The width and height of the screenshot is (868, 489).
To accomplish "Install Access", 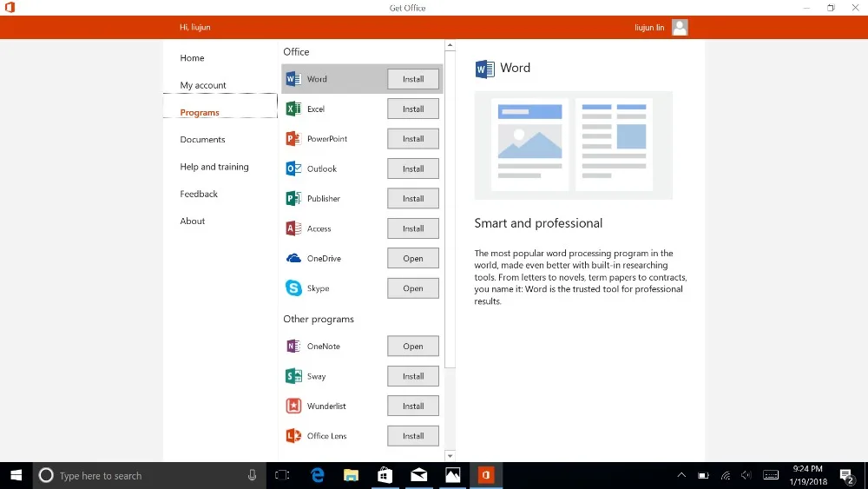I will tap(413, 228).
